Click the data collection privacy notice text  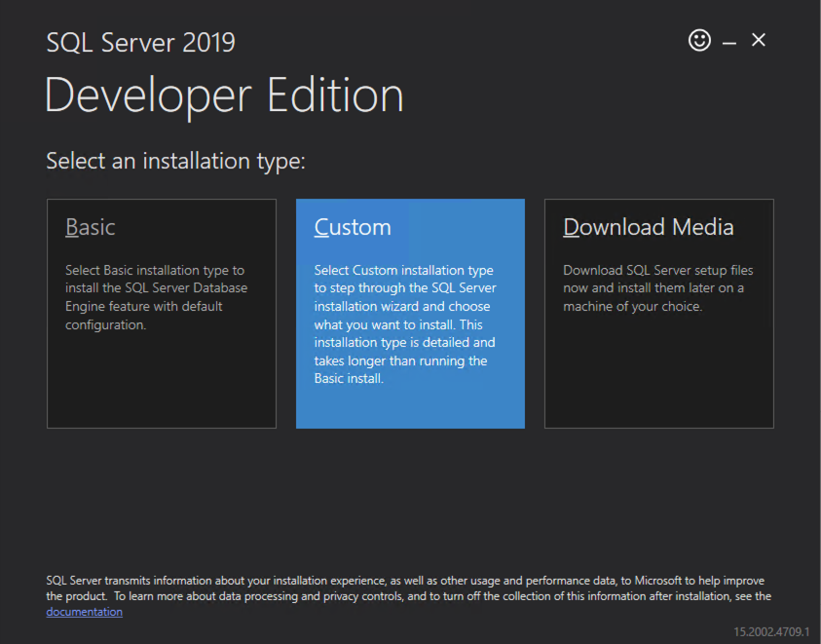click(x=409, y=587)
